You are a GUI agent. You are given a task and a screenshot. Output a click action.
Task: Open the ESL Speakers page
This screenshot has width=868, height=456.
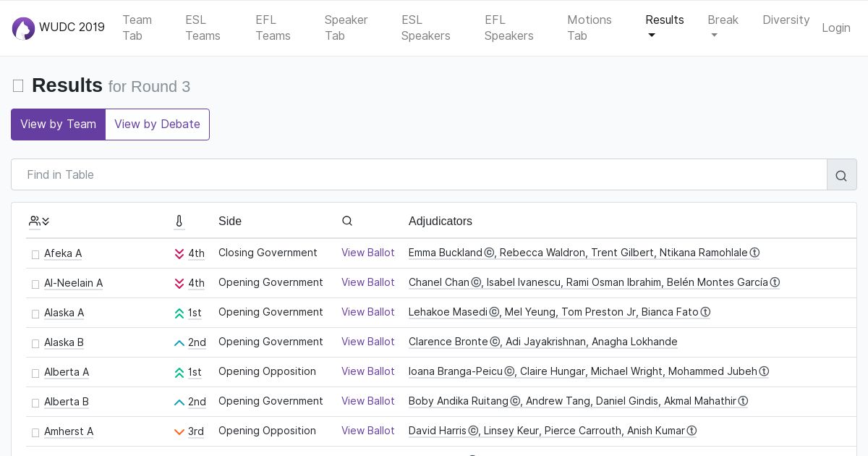click(425, 28)
